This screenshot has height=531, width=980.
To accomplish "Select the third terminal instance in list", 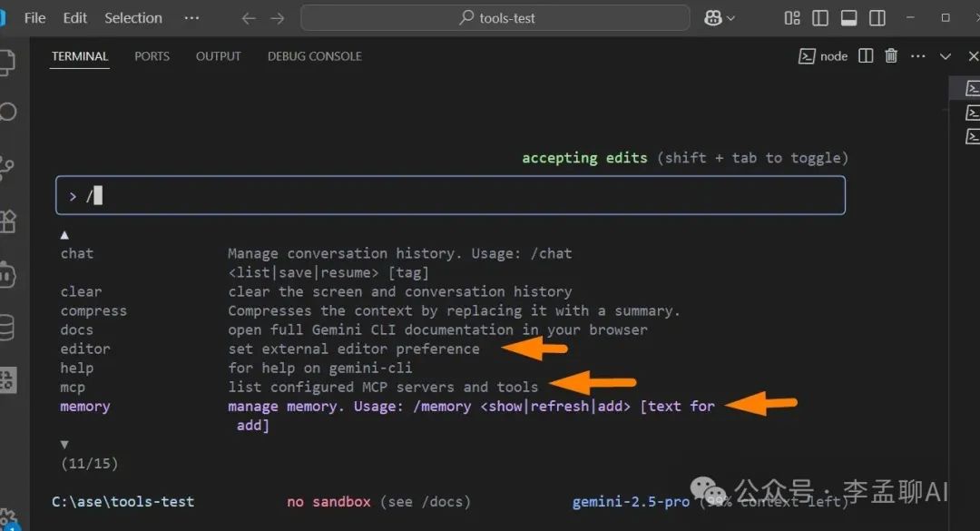I will 972,136.
